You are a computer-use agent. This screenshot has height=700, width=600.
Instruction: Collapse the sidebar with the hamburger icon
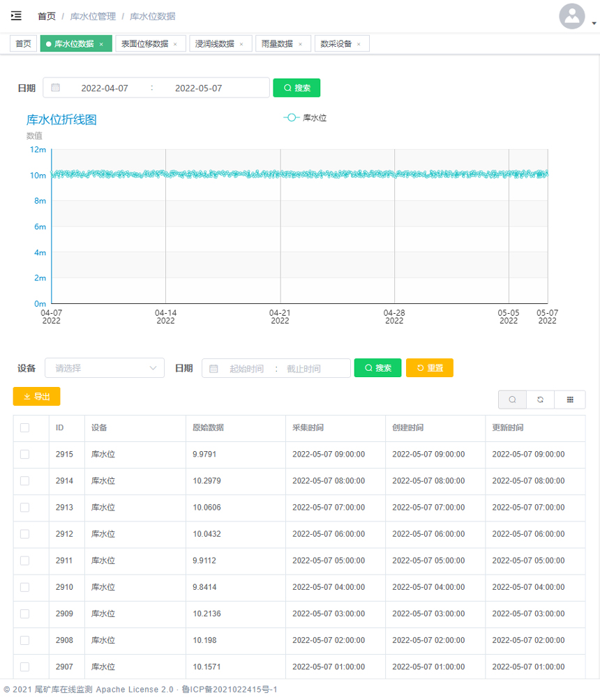click(x=16, y=15)
